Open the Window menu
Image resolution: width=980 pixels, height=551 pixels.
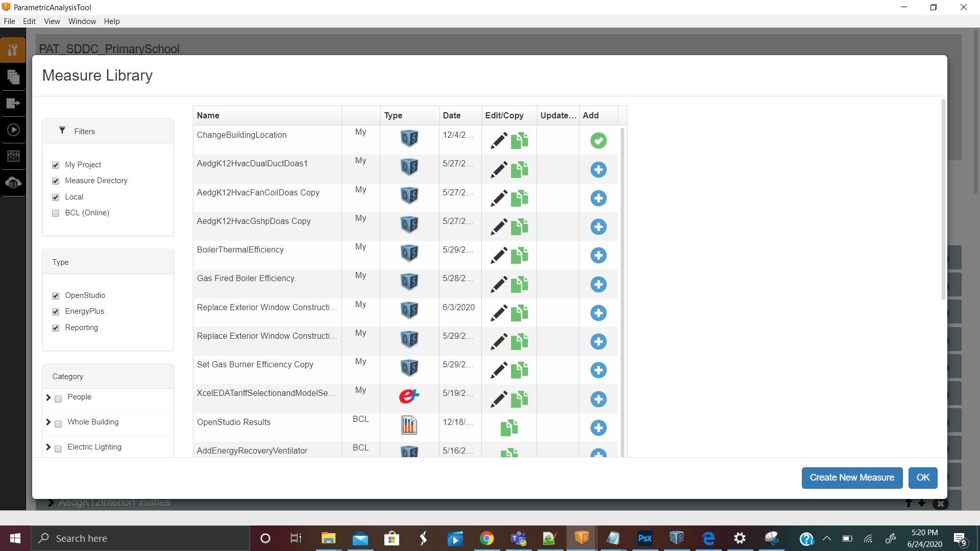tap(82, 21)
